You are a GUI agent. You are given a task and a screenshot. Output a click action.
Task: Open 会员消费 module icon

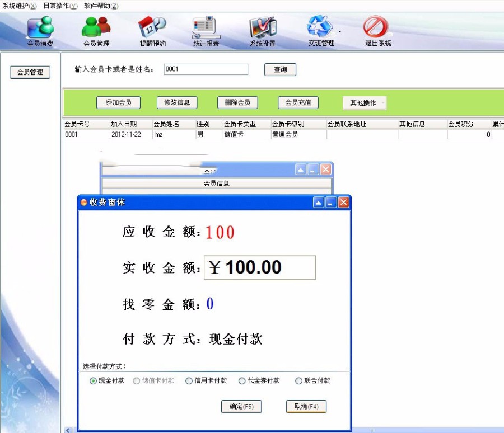(x=40, y=31)
